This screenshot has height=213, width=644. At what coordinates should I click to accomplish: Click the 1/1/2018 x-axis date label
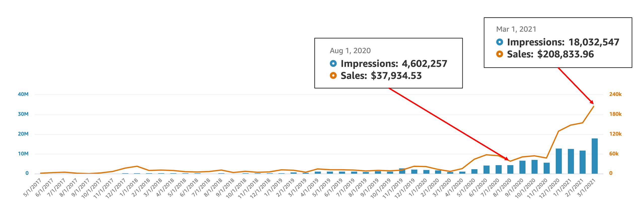(x=129, y=187)
